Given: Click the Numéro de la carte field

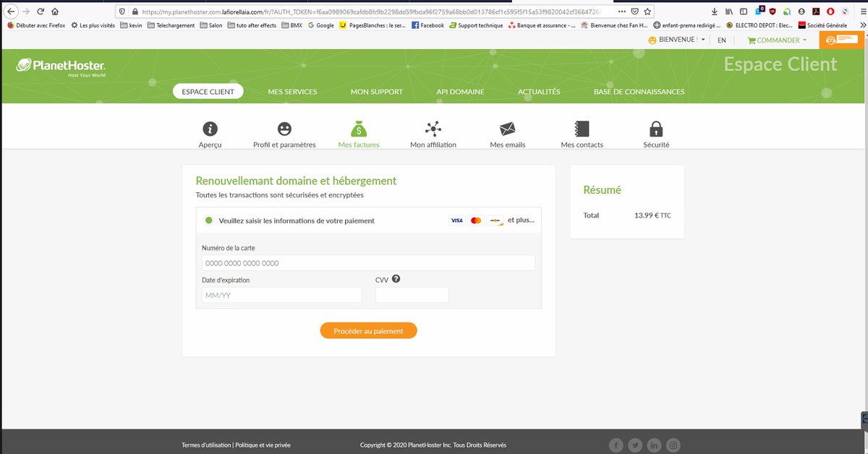Looking at the screenshot, I should pos(368,263).
